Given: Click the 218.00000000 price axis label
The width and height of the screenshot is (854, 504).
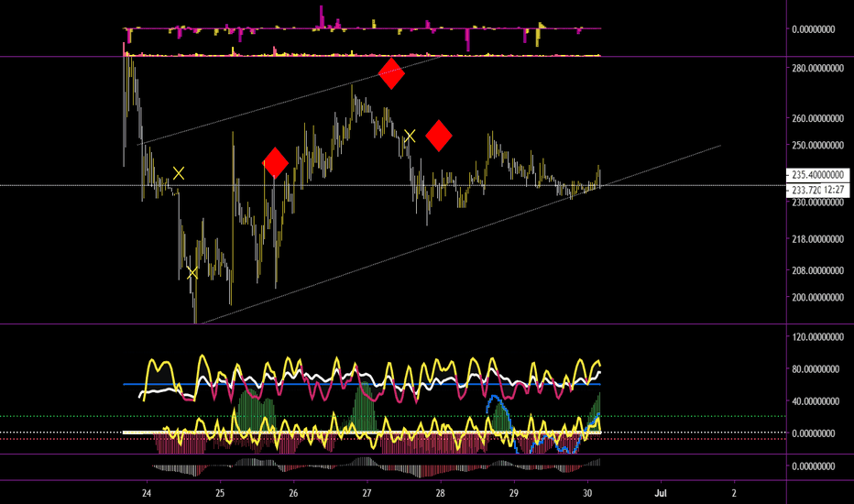Looking at the screenshot, I should pos(817,239).
